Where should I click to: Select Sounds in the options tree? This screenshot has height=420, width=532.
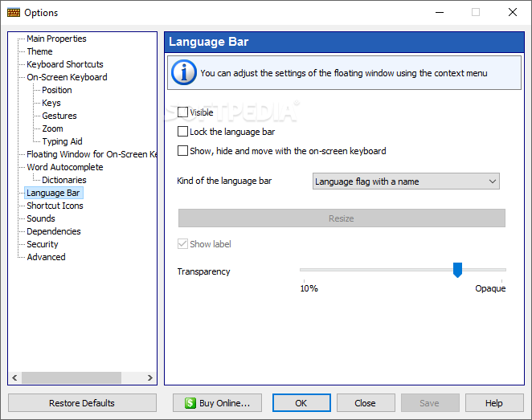41,218
